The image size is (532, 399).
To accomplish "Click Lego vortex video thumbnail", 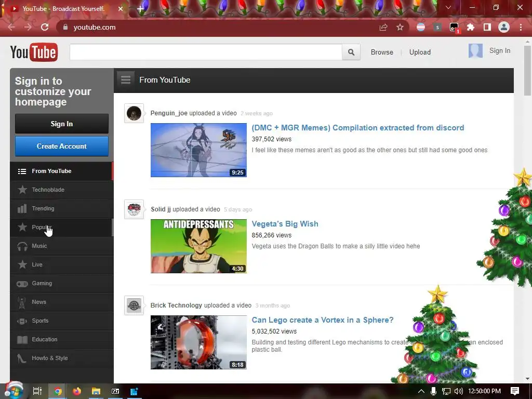I will tap(198, 342).
